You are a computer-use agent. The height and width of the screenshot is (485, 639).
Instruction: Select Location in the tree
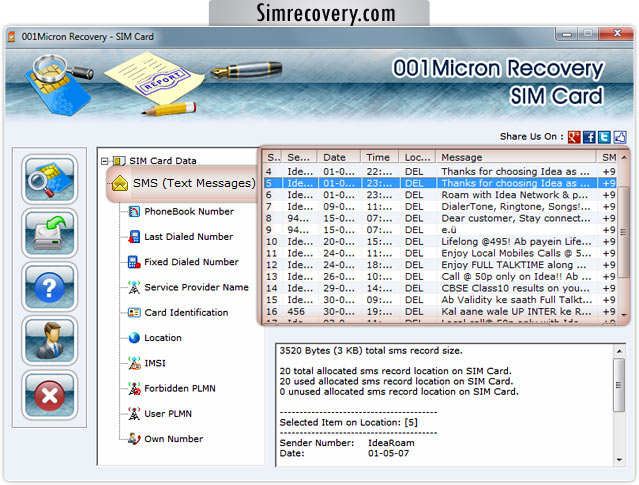[163, 338]
